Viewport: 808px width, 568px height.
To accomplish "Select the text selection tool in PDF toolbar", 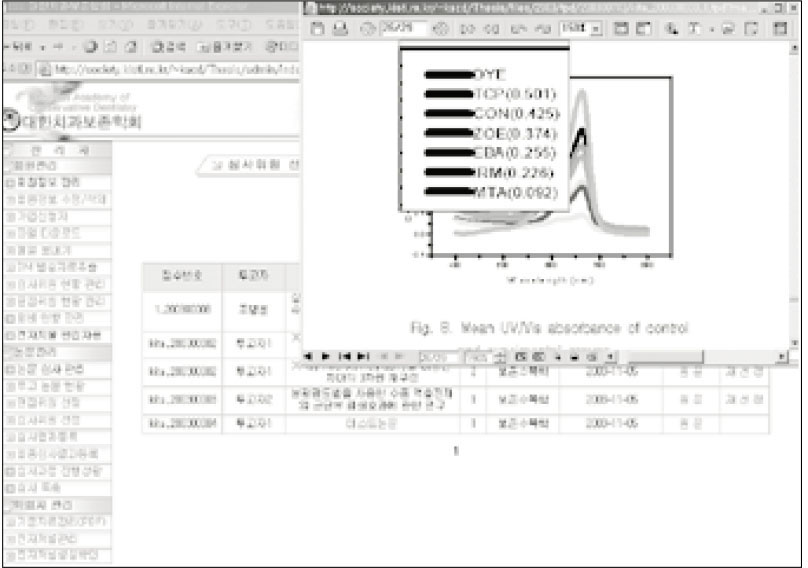I will point(694,29).
